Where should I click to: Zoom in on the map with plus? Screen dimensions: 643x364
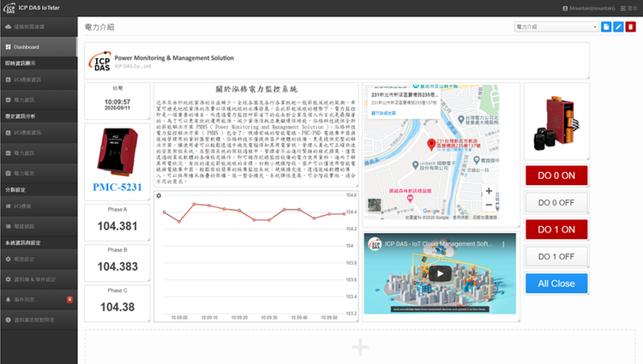(x=489, y=191)
